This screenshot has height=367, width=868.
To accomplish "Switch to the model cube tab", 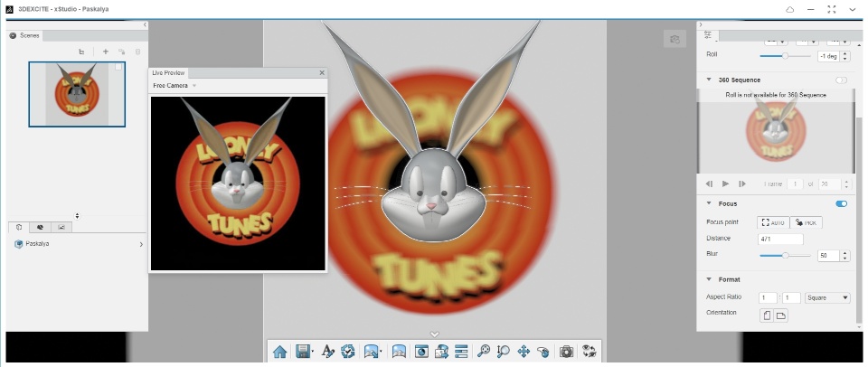I will pyautogui.click(x=19, y=227).
